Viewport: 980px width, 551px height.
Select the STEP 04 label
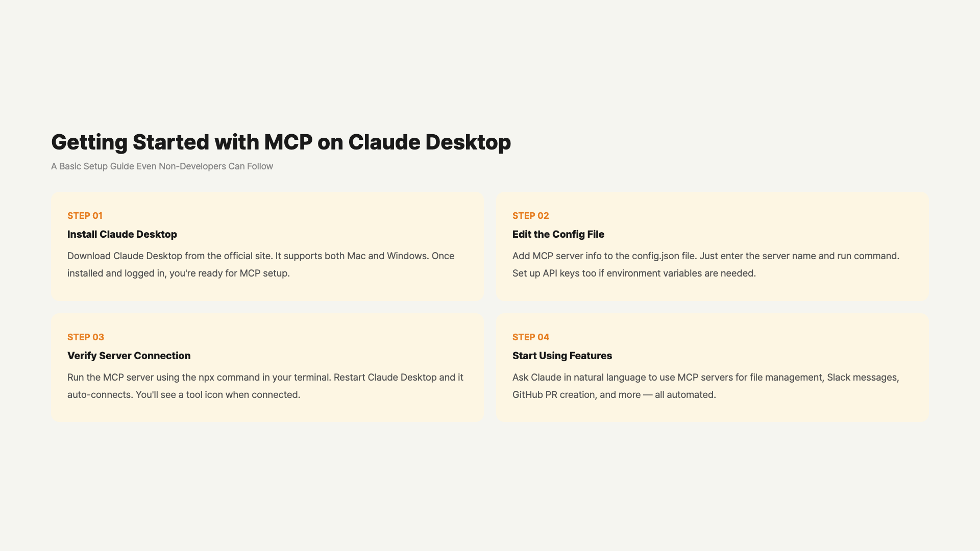pos(530,337)
